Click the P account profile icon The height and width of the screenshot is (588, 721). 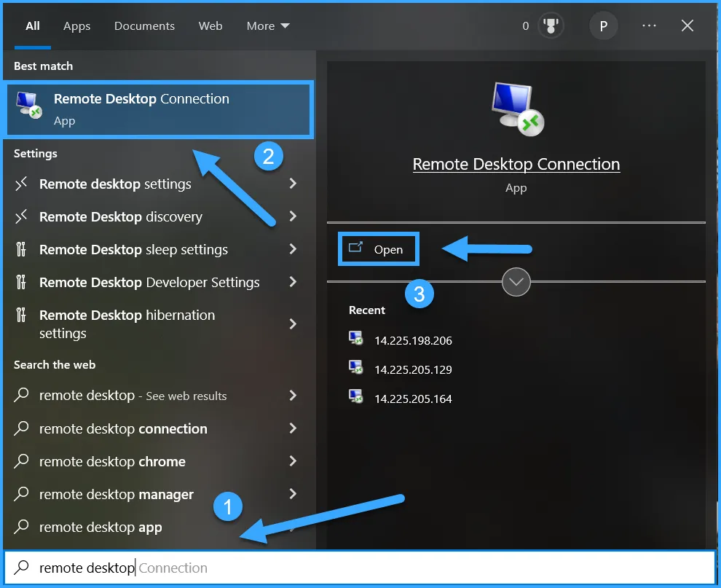(604, 26)
